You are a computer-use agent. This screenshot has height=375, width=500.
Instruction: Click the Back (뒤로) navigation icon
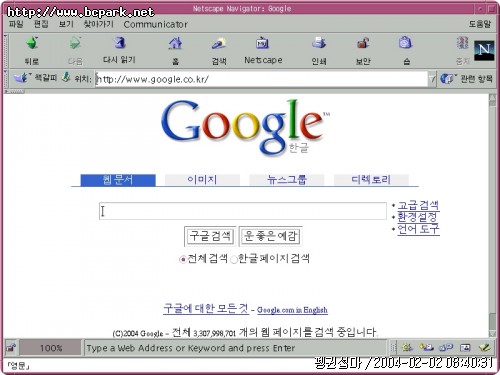pyautogui.click(x=32, y=43)
